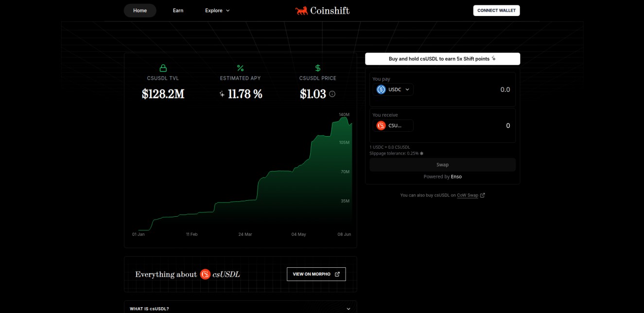Viewport: 644px width, 313px height.
Task: Click the $128.2M TVL value
Action: click(163, 94)
